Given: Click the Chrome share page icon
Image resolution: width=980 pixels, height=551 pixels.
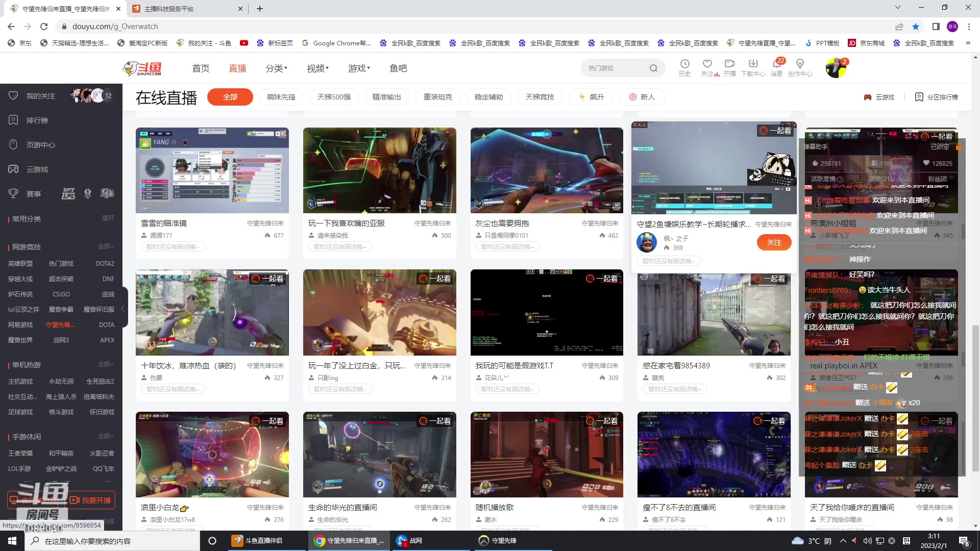Looking at the screenshot, I should 899,27.
